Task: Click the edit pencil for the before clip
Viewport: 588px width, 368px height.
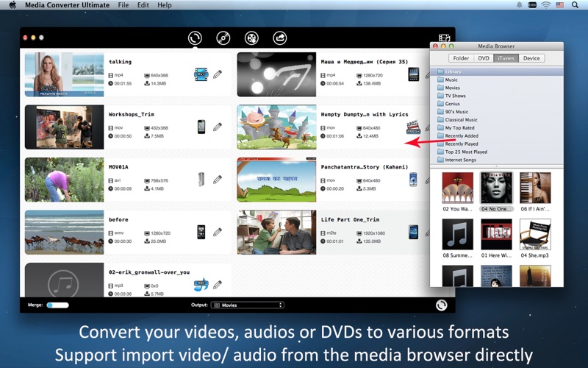Action: 218,232
